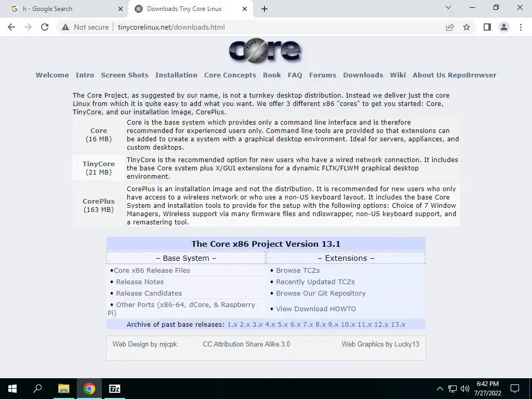Open the Chrome three-dot menu

[x=521, y=27]
